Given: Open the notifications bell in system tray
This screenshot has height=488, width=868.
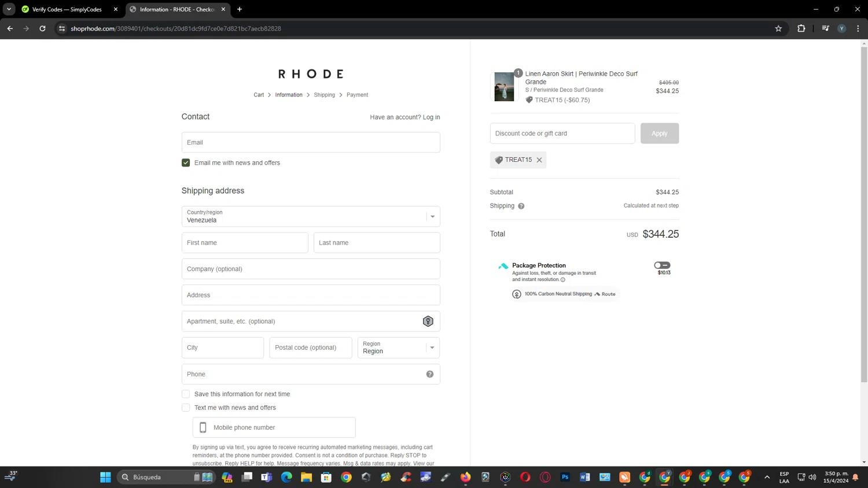Looking at the screenshot, I should 855,477.
